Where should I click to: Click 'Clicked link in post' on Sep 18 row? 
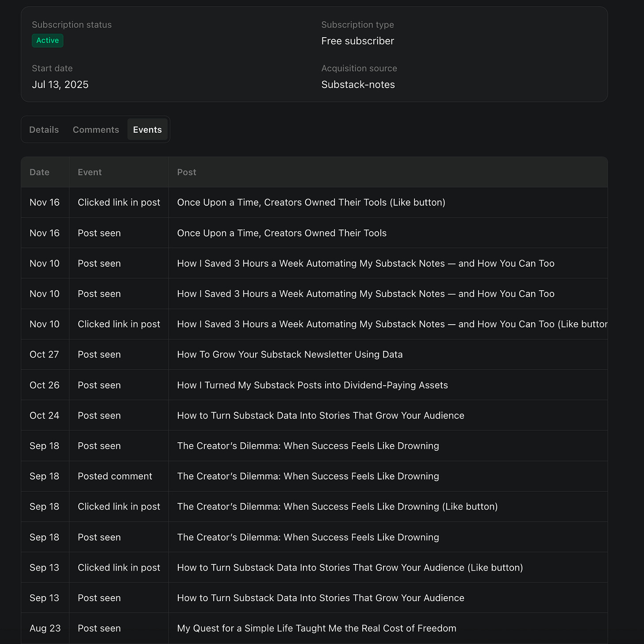tap(119, 506)
